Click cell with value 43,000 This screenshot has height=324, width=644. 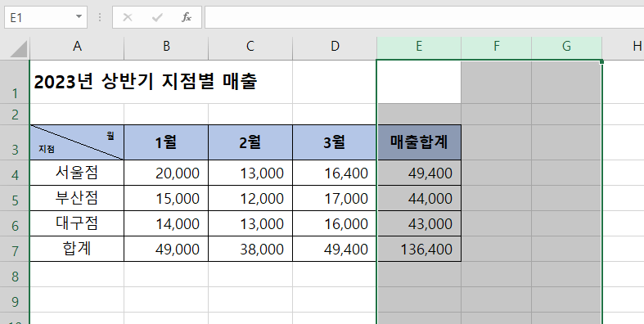pyautogui.click(x=419, y=223)
